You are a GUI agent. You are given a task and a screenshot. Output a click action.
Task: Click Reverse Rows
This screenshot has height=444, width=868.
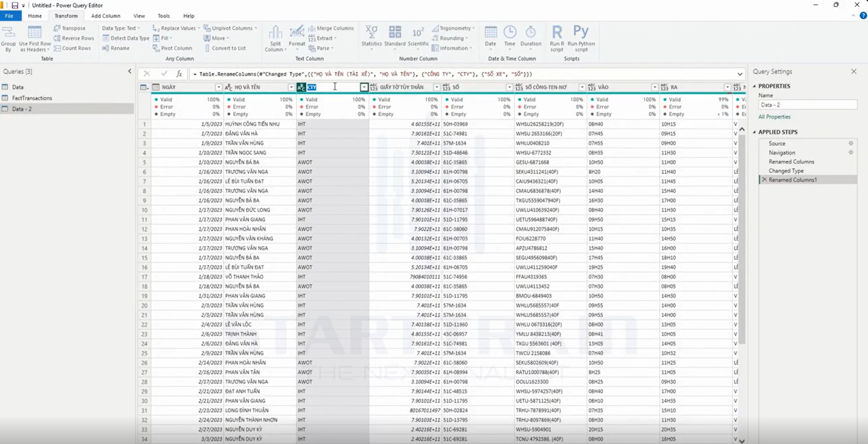(73, 38)
